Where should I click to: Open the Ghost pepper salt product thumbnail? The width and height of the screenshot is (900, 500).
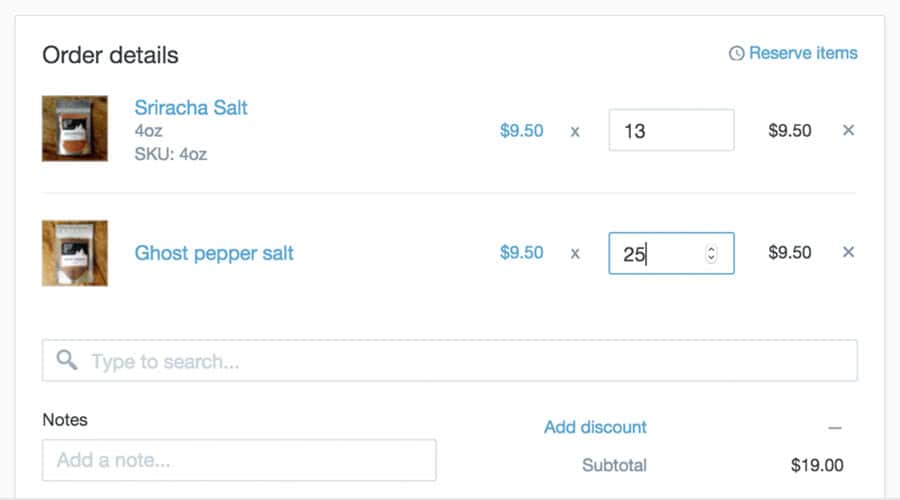pos(75,253)
